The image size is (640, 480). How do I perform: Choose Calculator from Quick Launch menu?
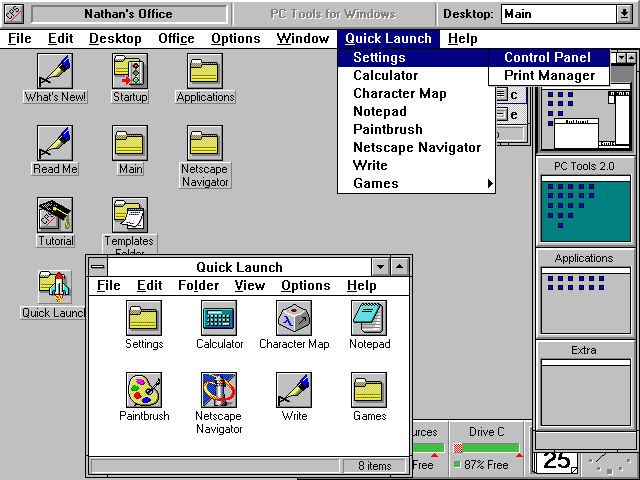(416, 76)
